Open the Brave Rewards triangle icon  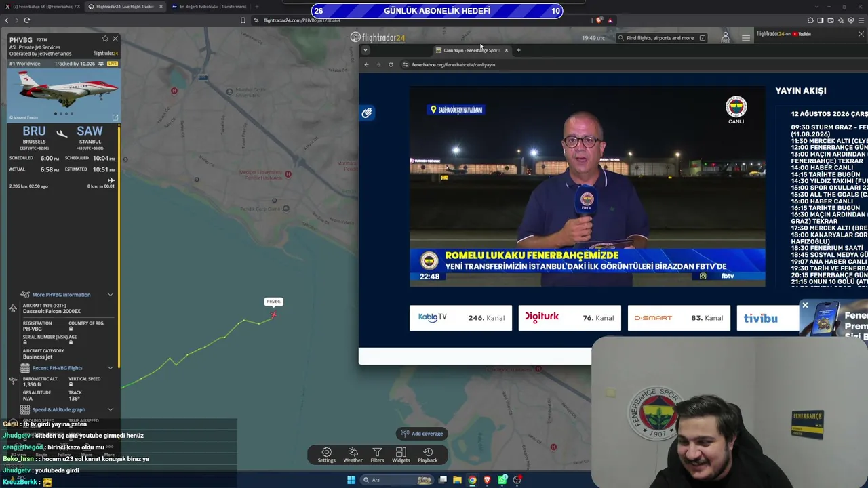pyautogui.click(x=610, y=20)
